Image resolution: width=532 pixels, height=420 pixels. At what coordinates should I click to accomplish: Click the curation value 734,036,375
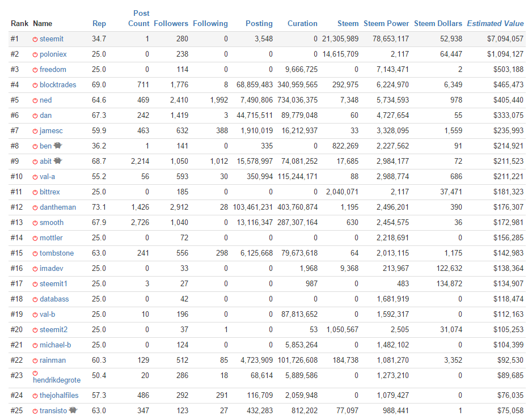tap(298, 100)
